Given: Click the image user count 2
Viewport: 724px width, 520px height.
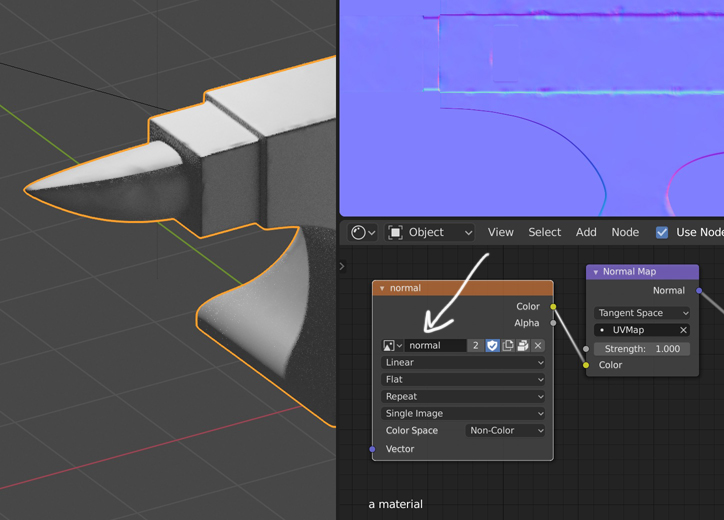Looking at the screenshot, I should click(x=476, y=345).
